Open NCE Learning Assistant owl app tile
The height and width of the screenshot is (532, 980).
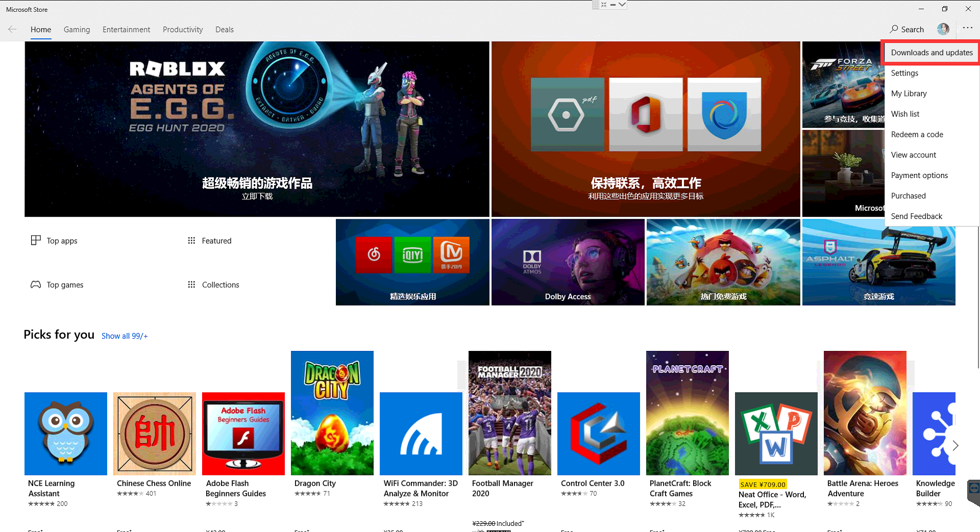[66, 434]
